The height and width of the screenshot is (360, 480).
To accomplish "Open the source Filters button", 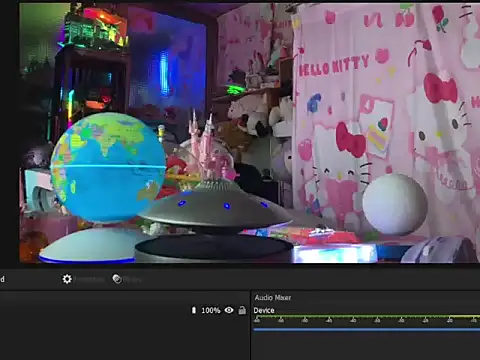I will [127, 279].
